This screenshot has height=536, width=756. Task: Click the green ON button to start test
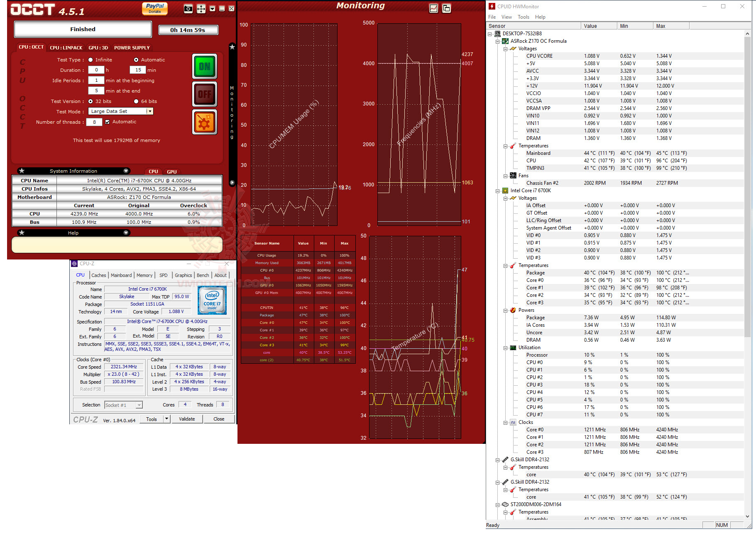(x=204, y=66)
